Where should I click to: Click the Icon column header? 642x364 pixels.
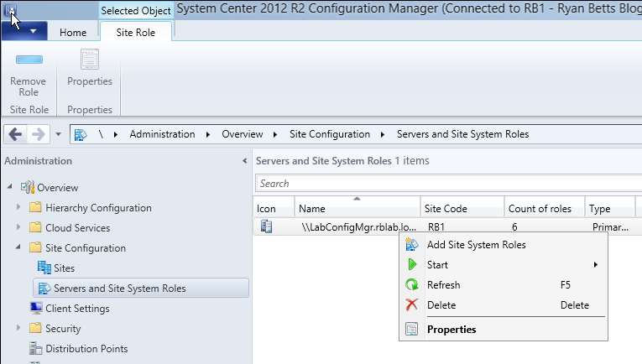pyautogui.click(x=274, y=207)
